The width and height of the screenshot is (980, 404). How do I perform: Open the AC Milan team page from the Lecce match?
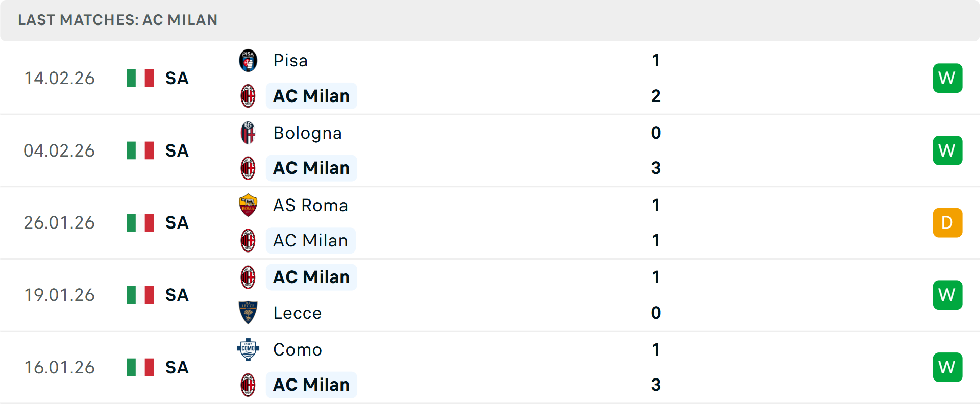click(311, 277)
